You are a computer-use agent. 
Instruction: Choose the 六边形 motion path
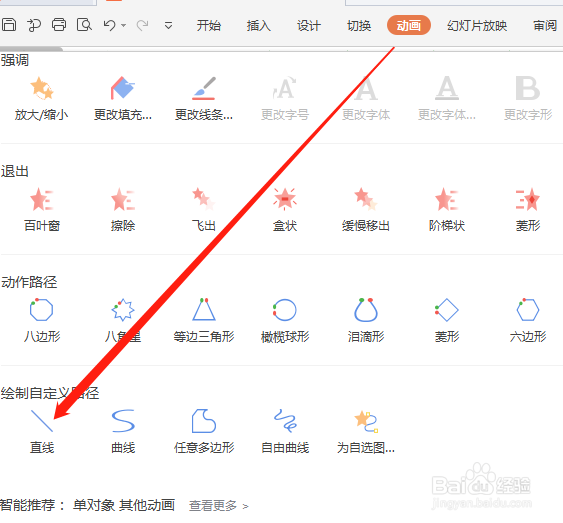coord(528,321)
